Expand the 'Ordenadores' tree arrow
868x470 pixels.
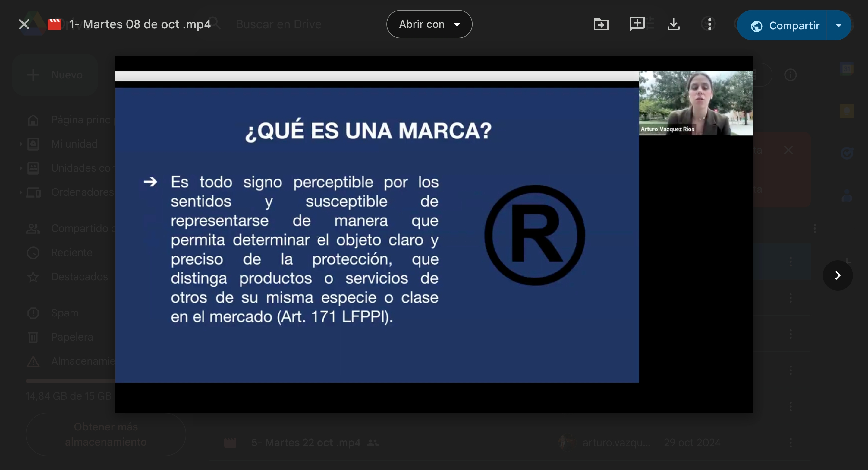point(21,192)
